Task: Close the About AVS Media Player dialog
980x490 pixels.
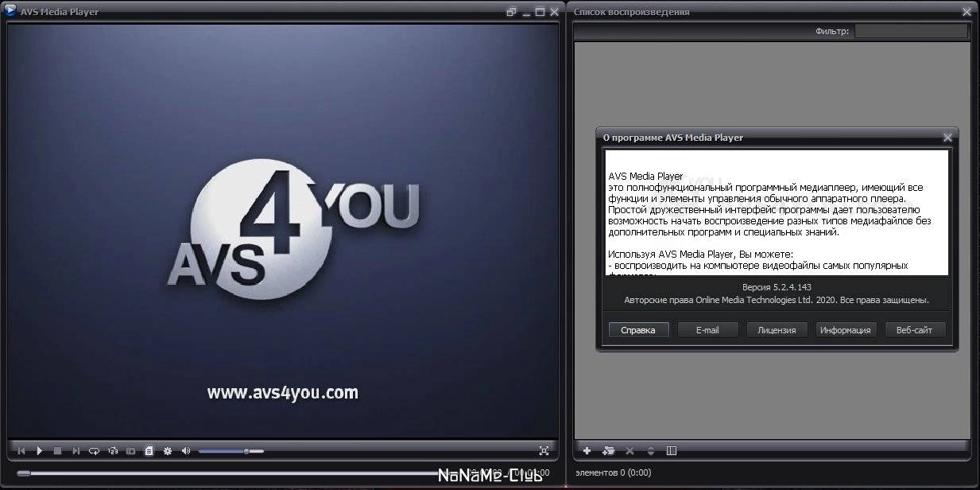Action: click(947, 138)
